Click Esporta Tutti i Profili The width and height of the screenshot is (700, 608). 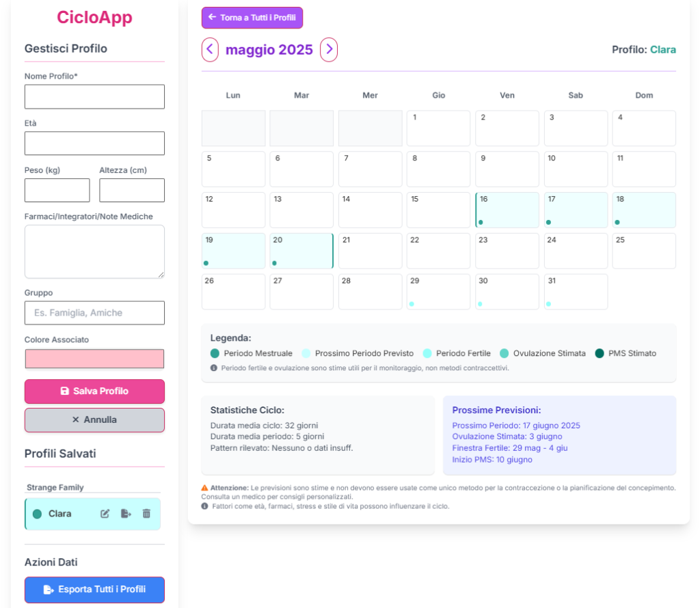(94, 589)
